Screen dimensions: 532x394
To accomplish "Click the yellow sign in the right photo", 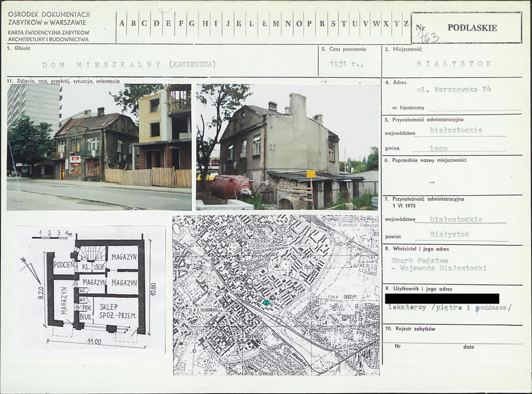I will 311,174.
